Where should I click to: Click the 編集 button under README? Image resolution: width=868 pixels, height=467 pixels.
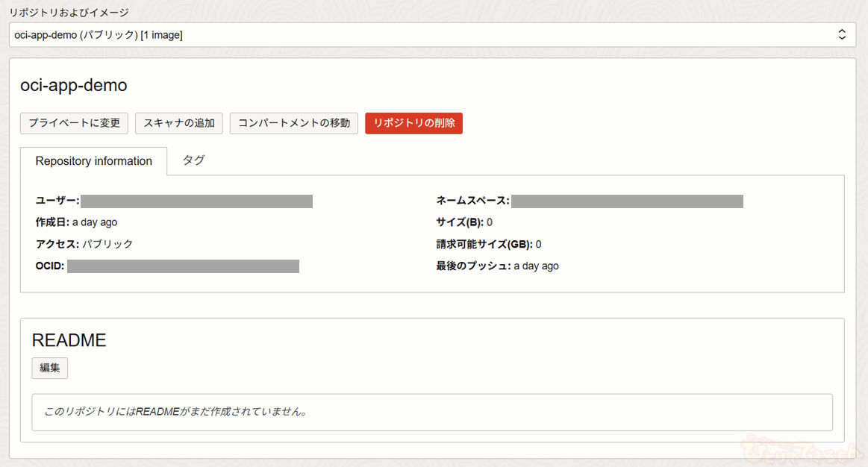pyautogui.click(x=49, y=368)
